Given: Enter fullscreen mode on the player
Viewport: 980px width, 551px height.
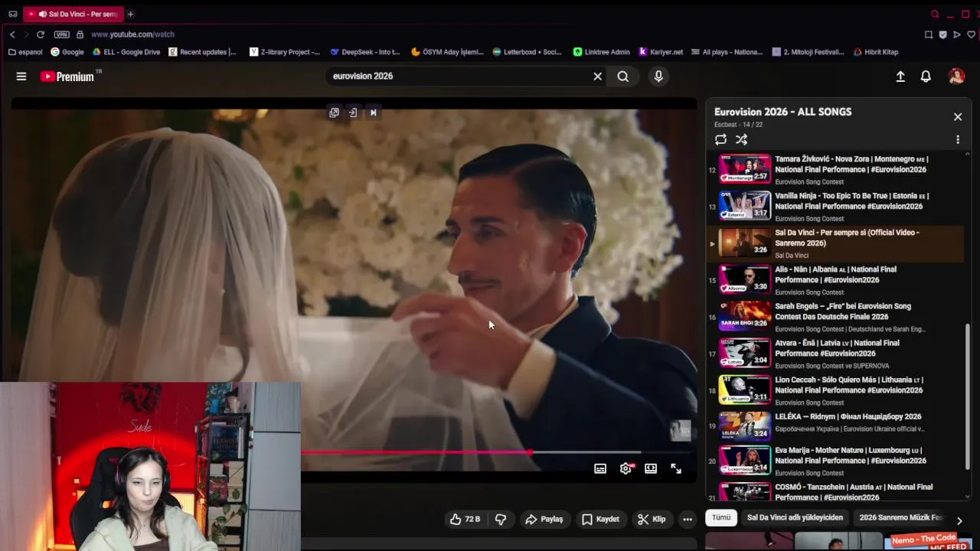Looking at the screenshot, I should (676, 468).
